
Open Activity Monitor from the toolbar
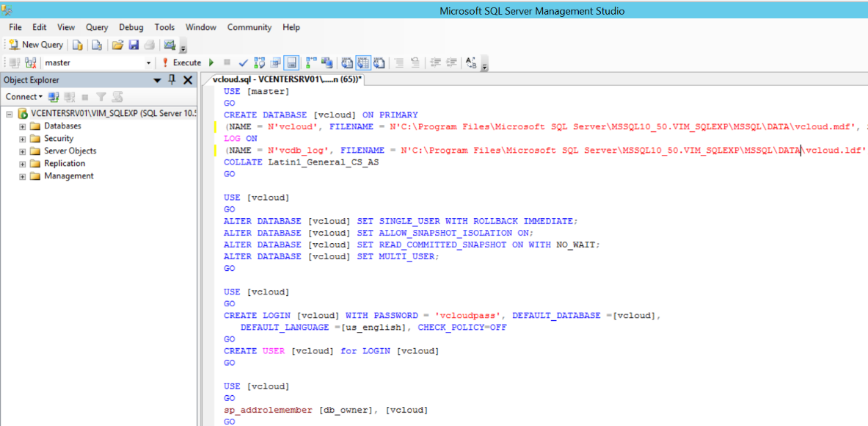pyautogui.click(x=169, y=45)
